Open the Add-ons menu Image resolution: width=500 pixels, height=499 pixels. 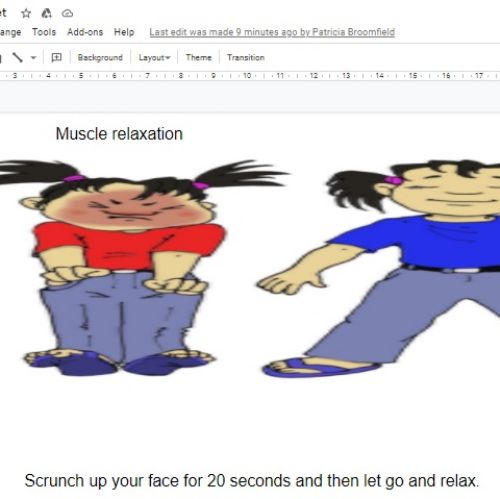pyautogui.click(x=85, y=32)
